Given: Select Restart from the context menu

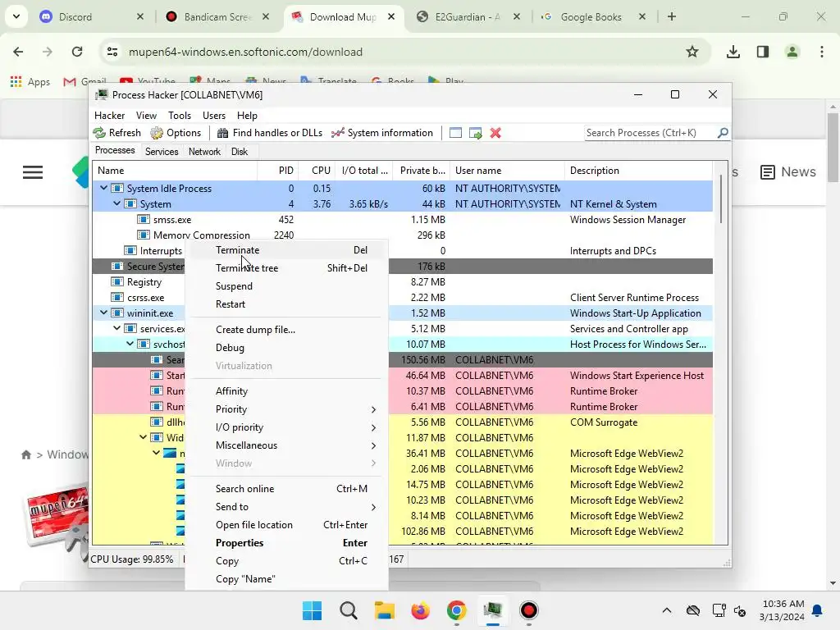Looking at the screenshot, I should tap(286, 304).
